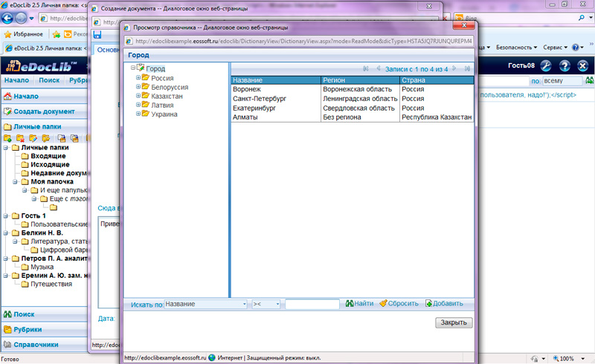This screenshot has height=364, width=595.
Task: Expand the Латвия node in Город tree
Action: [138, 105]
